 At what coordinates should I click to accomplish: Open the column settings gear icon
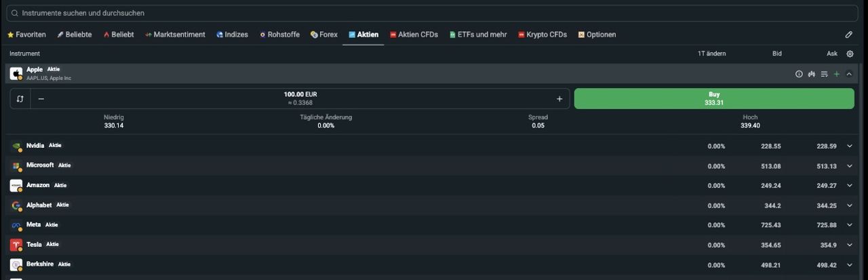coord(850,54)
